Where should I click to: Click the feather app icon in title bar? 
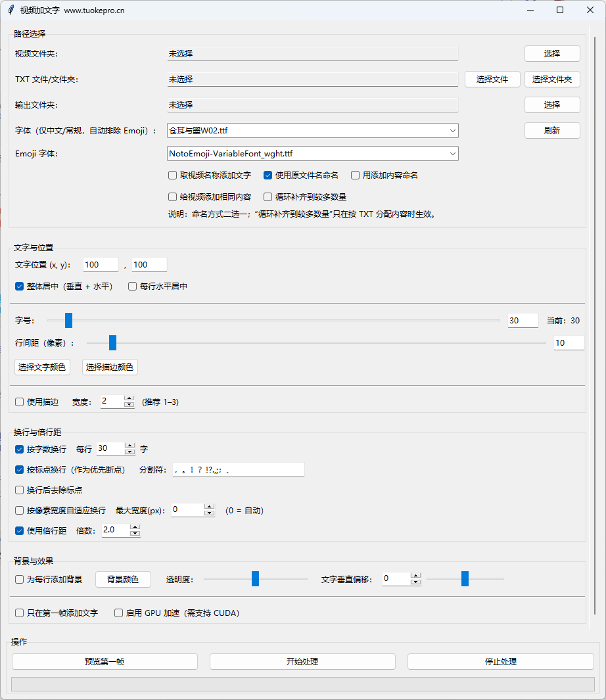click(x=11, y=11)
